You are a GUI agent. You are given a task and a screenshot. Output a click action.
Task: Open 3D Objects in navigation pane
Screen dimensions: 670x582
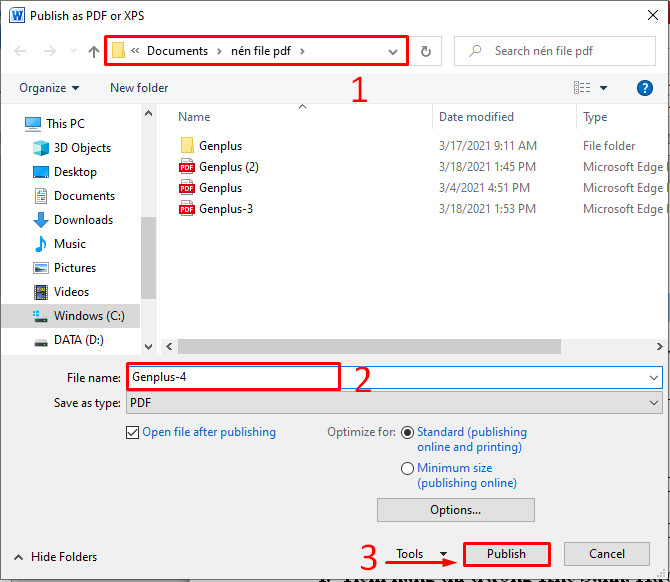(x=72, y=148)
